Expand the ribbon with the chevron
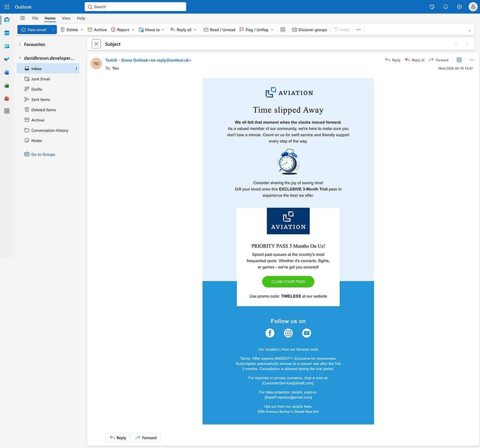The image size is (480, 448). click(x=469, y=31)
